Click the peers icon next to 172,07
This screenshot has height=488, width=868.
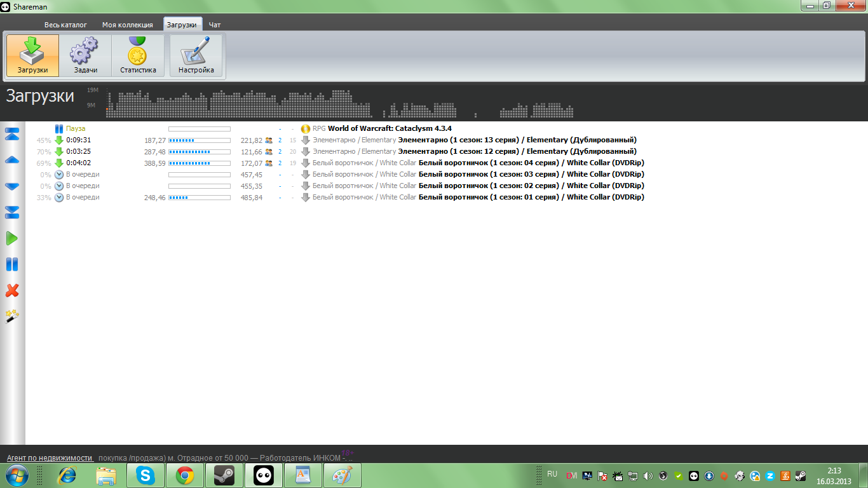269,163
